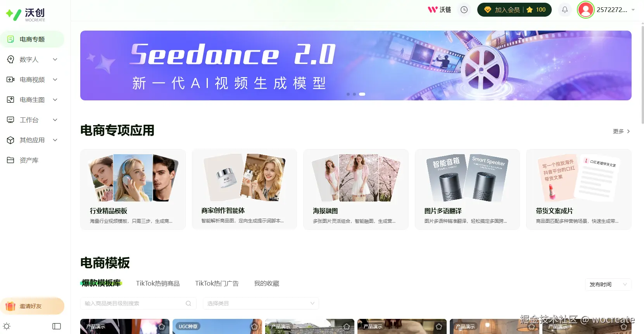
Task: Open 商家创作智能体 card
Action: point(244,189)
